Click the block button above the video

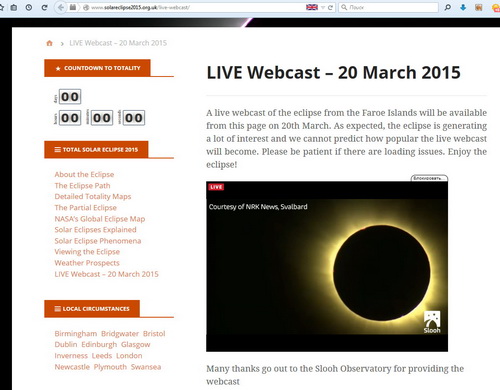point(429,178)
